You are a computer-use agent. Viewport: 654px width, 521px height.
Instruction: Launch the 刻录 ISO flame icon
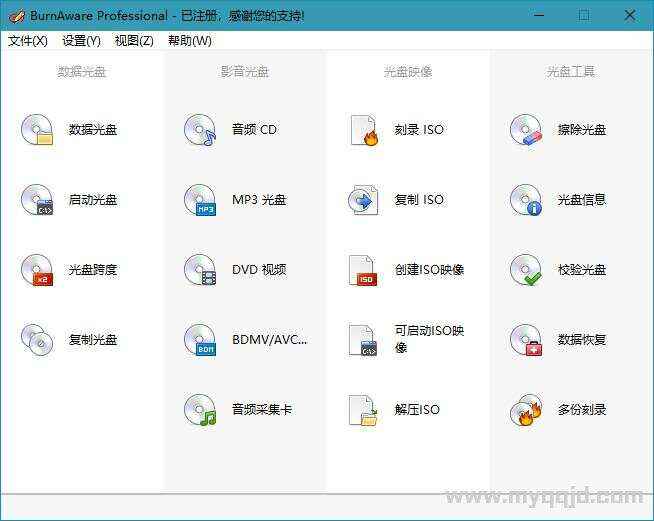pyautogui.click(x=363, y=130)
